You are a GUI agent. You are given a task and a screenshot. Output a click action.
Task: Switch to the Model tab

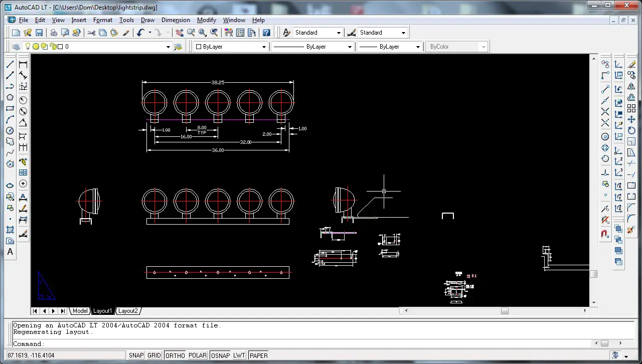click(x=80, y=311)
